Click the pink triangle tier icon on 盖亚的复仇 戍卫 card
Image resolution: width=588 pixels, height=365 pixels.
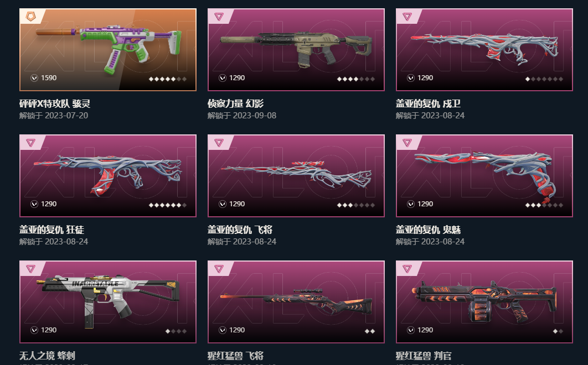point(407,17)
